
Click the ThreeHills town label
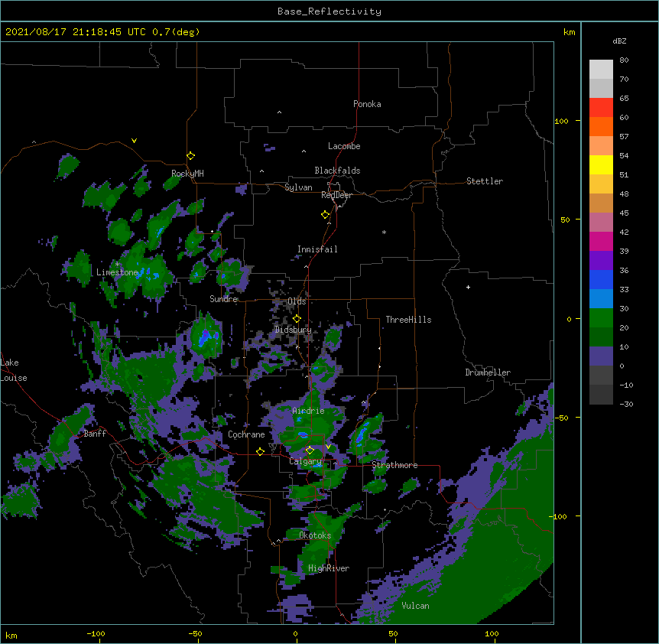[408, 320]
